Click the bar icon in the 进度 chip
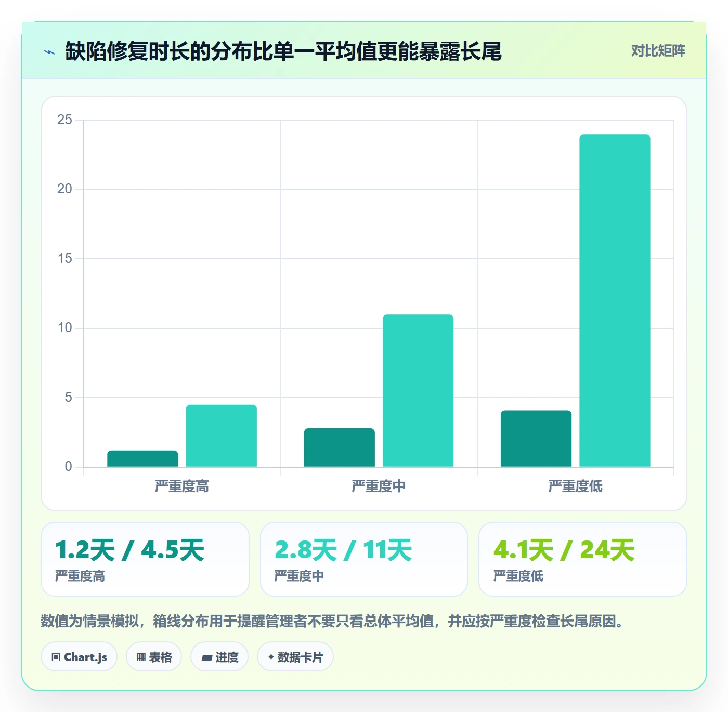This screenshot has height=712, width=728. coord(207,657)
